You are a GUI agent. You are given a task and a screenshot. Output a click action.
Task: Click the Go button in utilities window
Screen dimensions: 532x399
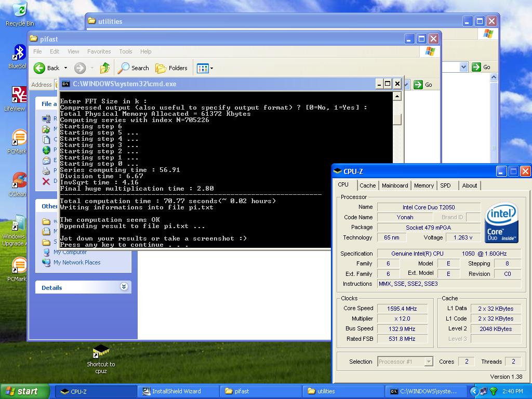481,67
